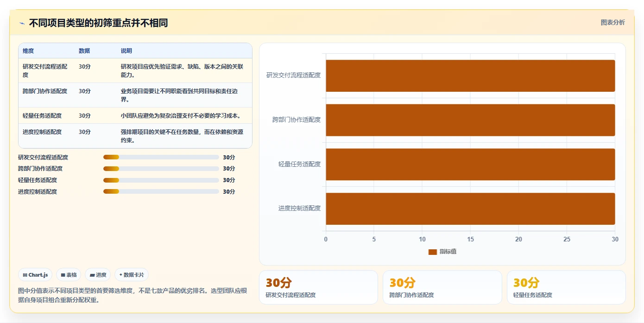Click the 指标值 legend label
This screenshot has width=644, height=323.
448,252
